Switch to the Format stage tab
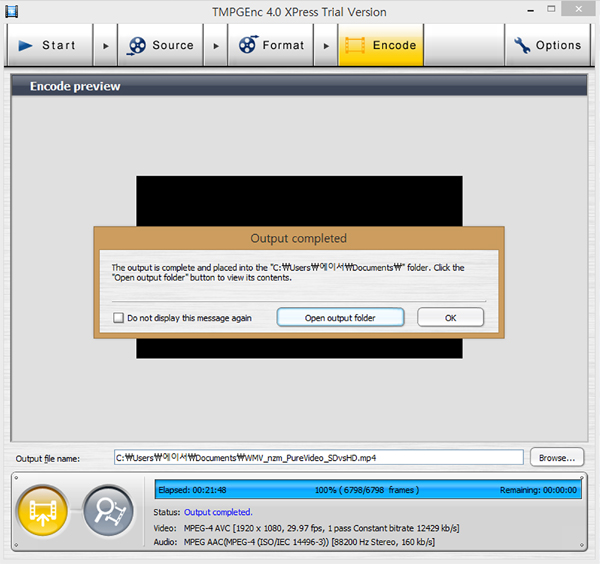Screen dimensions: 600x564 tap(271, 45)
